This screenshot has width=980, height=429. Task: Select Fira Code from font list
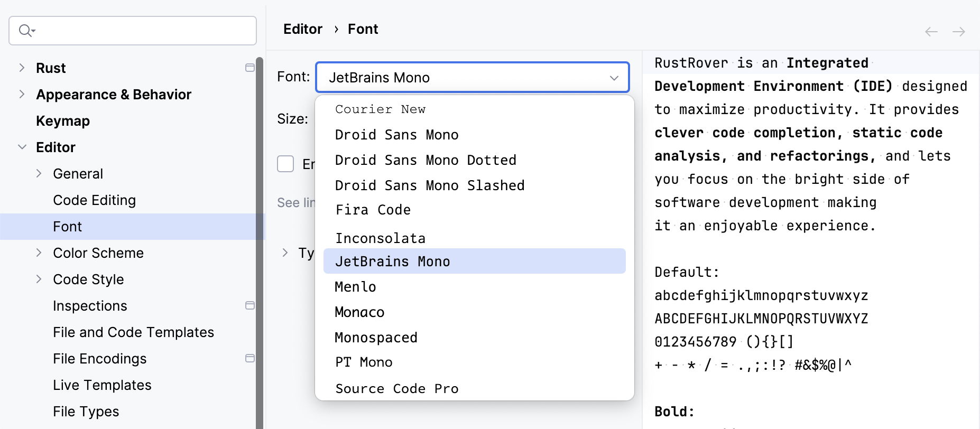click(373, 210)
